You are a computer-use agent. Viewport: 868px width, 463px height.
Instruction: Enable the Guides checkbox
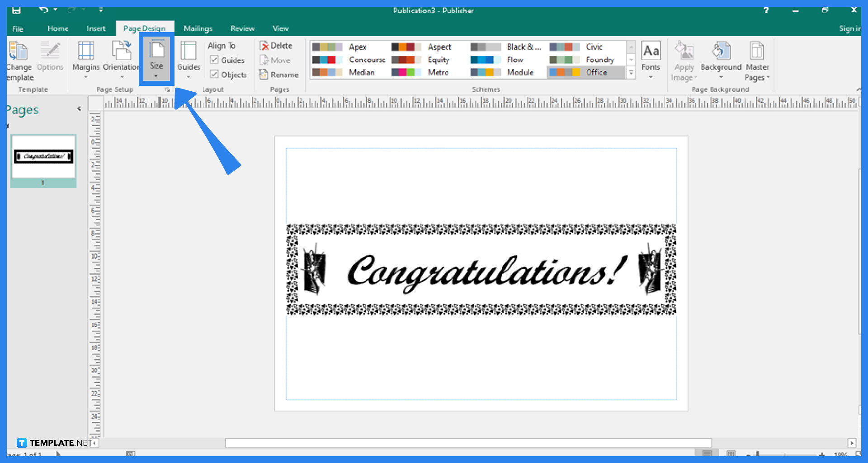click(x=214, y=60)
